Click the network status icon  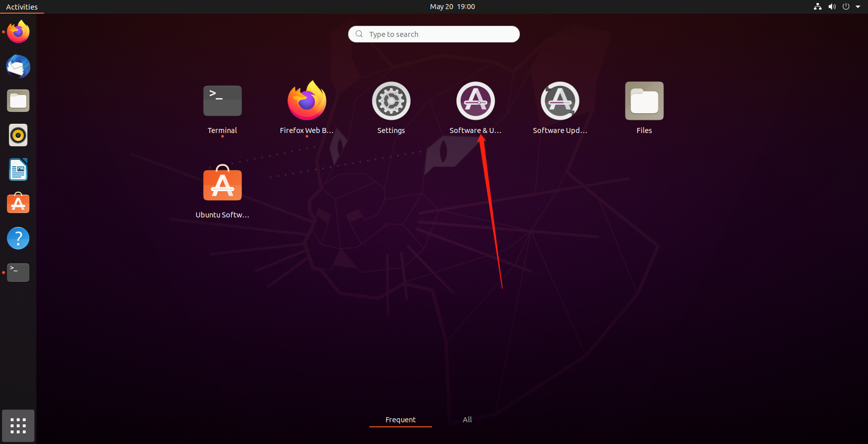pyautogui.click(x=817, y=7)
